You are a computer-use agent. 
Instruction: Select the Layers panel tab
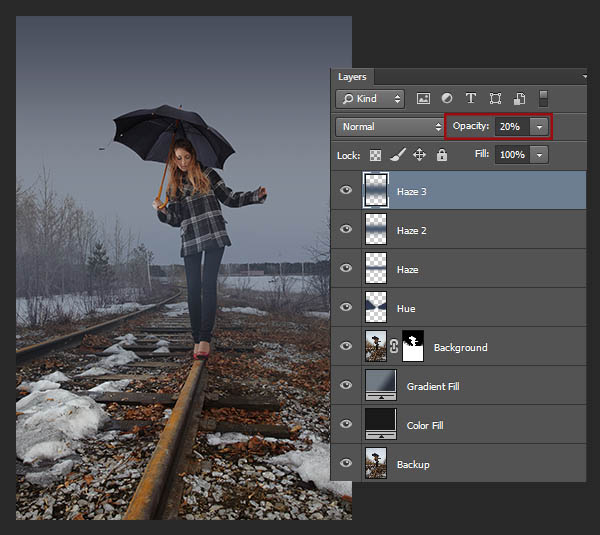[x=352, y=77]
